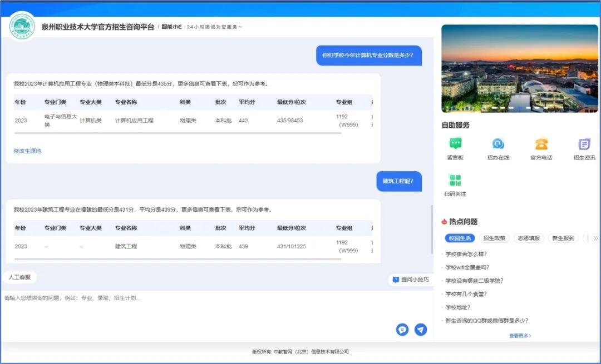The image size is (601, 364).
Task: Select the 校园生活 tab
Action: pyautogui.click(x=460, y=238)
